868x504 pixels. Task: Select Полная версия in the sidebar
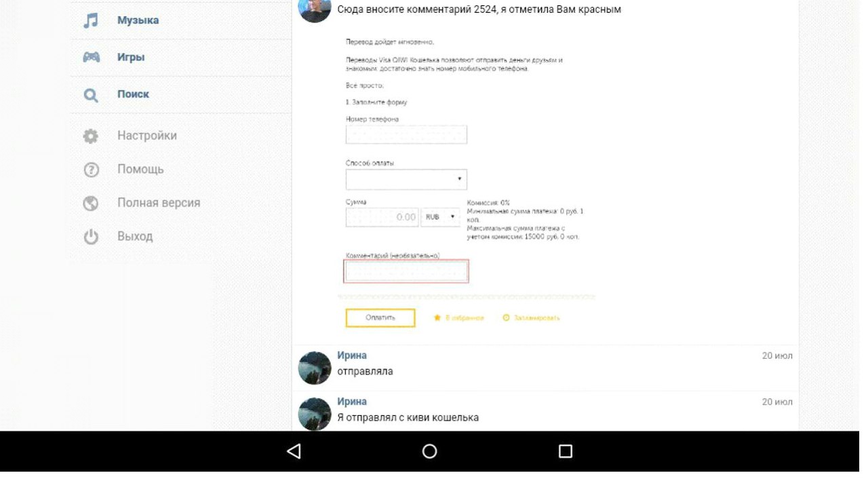158,203
